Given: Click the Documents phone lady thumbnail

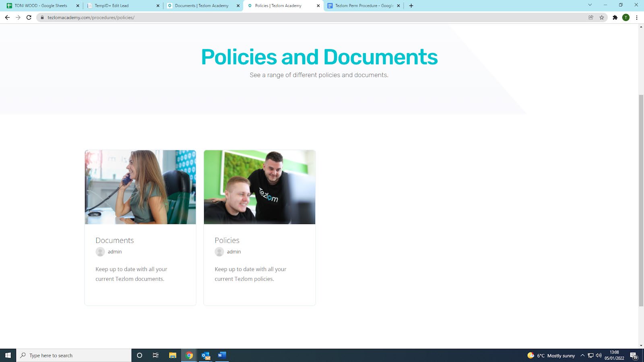Looking at the screenshot, I should [140, 187].
